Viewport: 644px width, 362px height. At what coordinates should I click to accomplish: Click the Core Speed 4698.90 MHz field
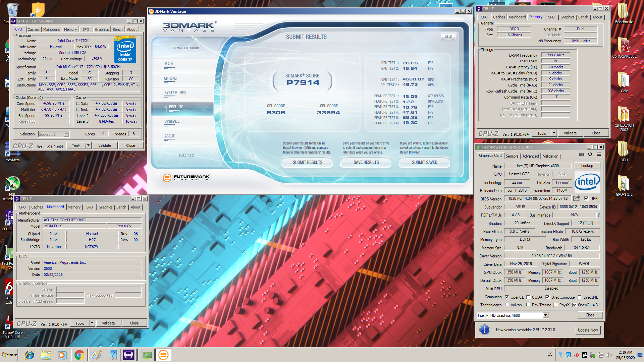coord(54,103)
